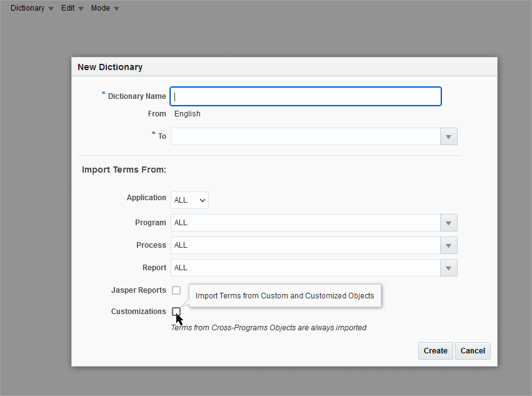
Task: Open the Application dropdown showing ALL
Action: point(189,200)
